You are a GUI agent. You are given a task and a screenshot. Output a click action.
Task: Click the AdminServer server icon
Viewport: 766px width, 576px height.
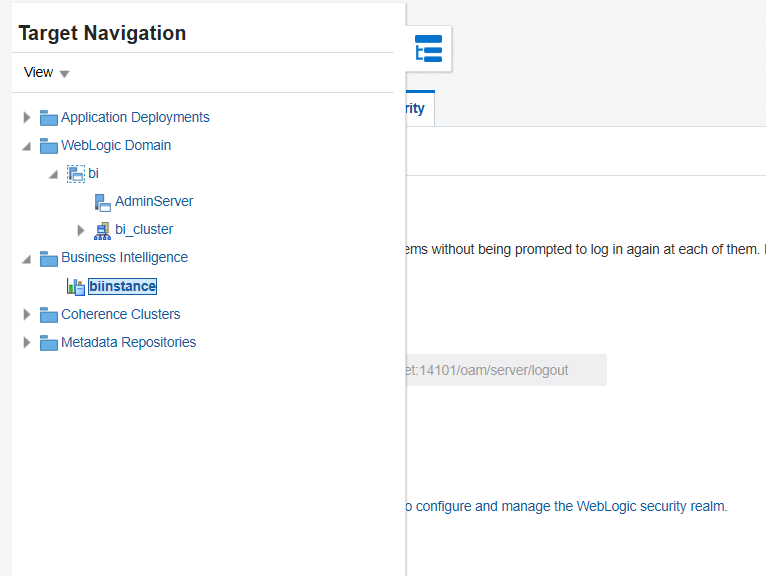tap(103, 202)
